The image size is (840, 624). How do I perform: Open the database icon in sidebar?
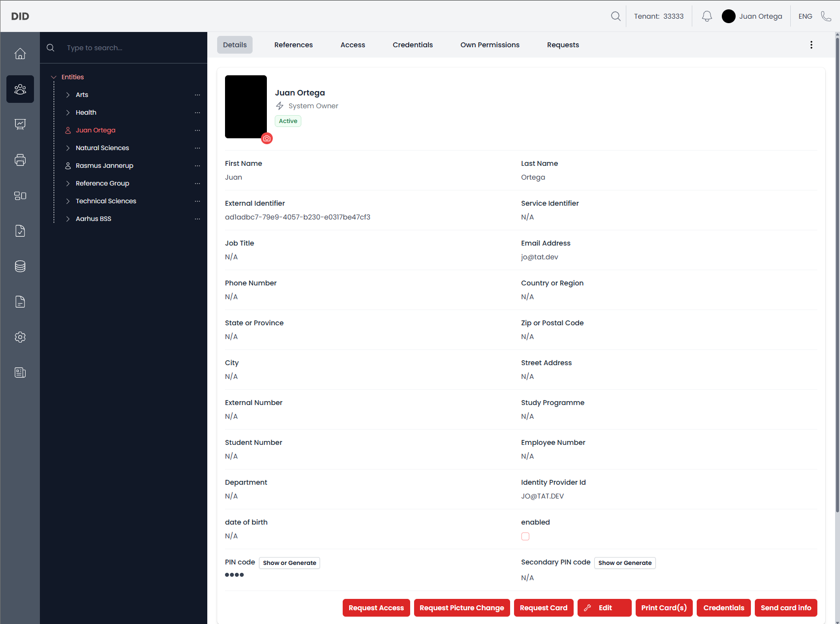[x=20, y=266]
